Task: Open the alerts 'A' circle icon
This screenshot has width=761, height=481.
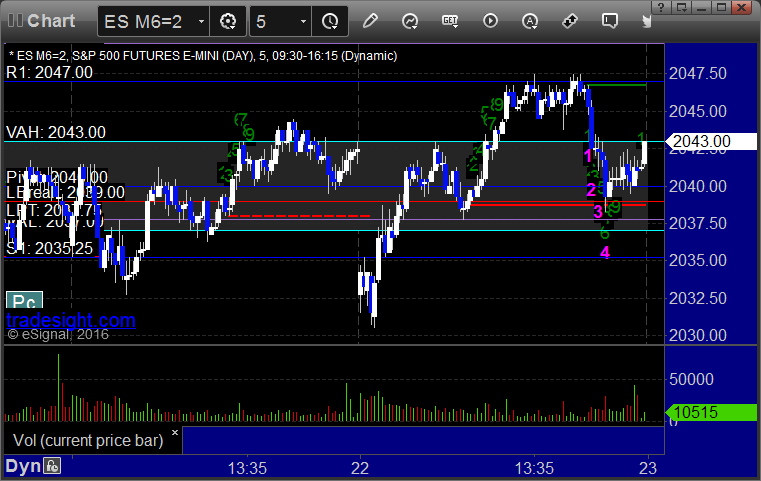Action: pos(529,21)
